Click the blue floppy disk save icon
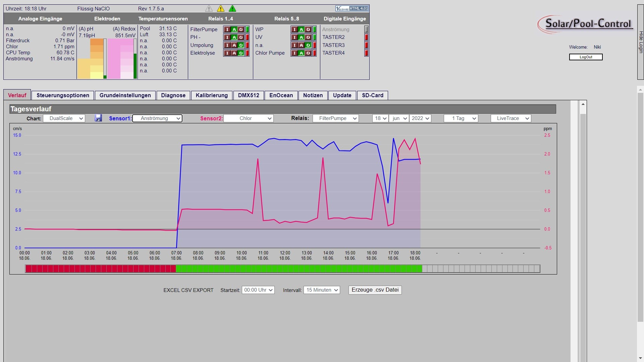This screenshot has height=362, width=644. point(98,118)
